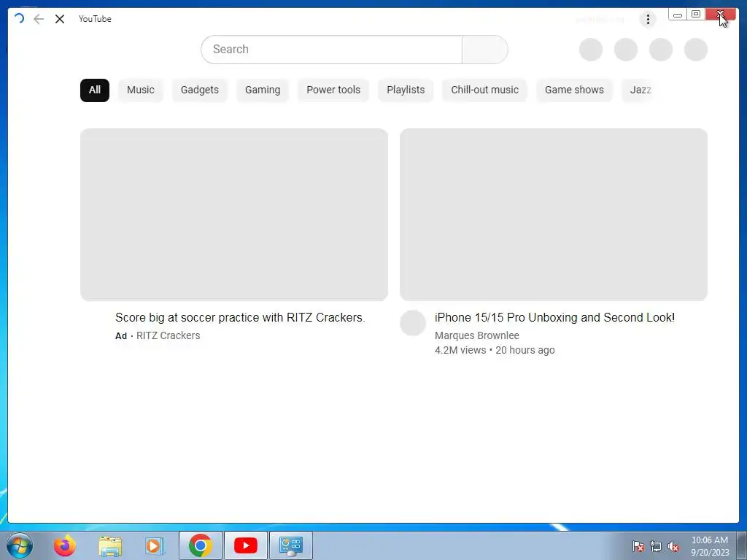Click '4.2M views' video metadata text
Screen dimensions: 747x560
coord(460,351)
